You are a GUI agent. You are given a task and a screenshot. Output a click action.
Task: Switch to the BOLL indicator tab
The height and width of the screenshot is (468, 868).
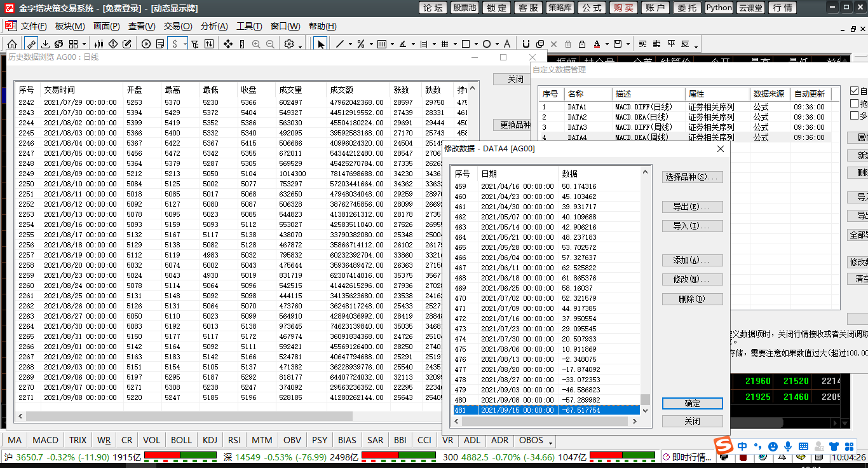(181, 440)
